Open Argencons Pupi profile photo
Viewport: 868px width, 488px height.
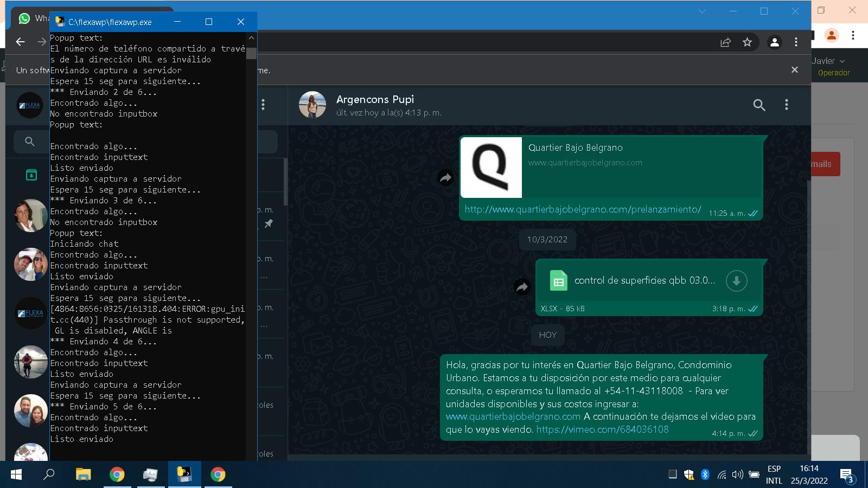click(312, 105)
